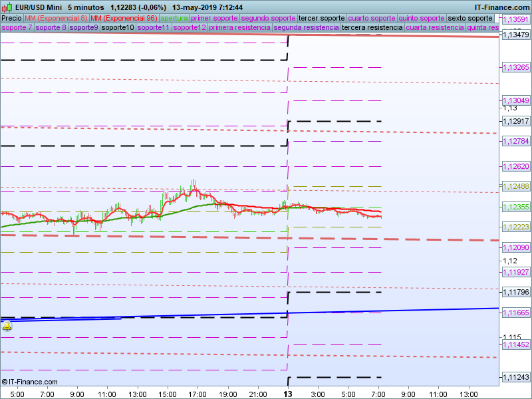Screen dimensions: 532x399
Task: Click the 1,13479 price tag on axis
Action: (x=516, y=35)
